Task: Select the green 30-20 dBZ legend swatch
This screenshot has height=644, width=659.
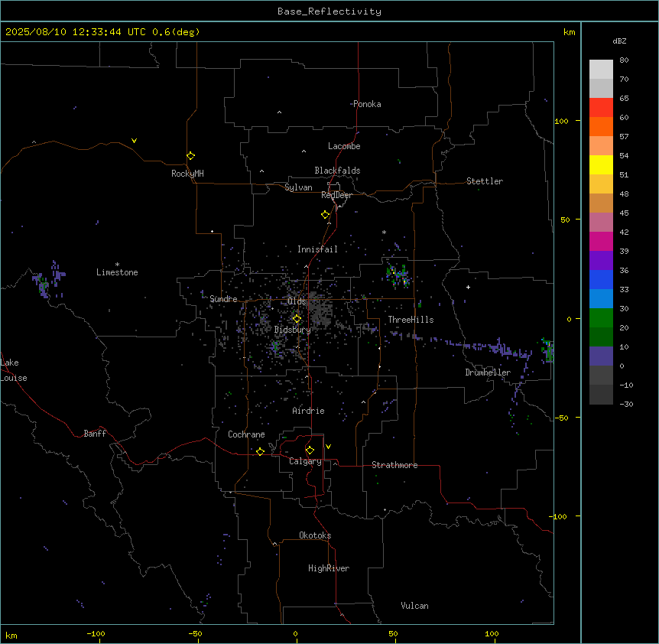Action: click(x=601, y=318)
